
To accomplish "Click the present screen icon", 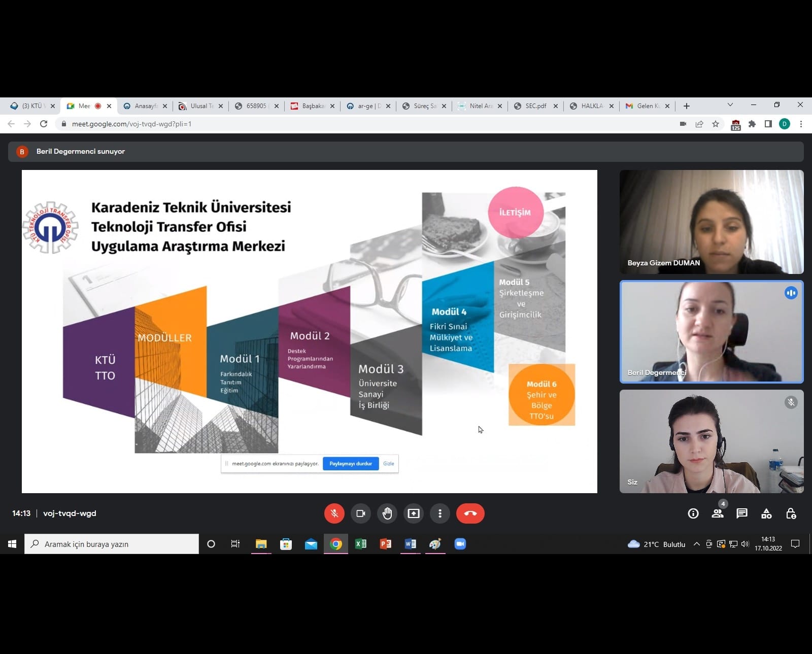I will tap(414, 513).
